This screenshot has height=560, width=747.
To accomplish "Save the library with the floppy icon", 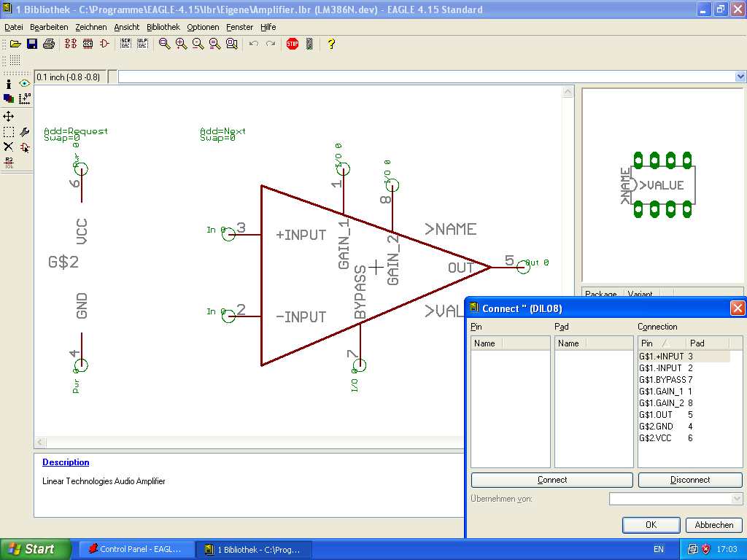I will [x=32, y=44].
